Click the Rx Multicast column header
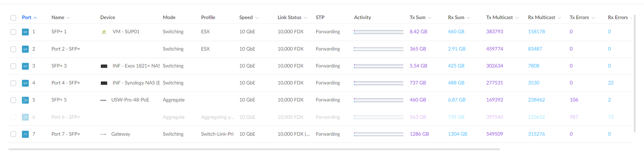 click(x=542, y=17)
